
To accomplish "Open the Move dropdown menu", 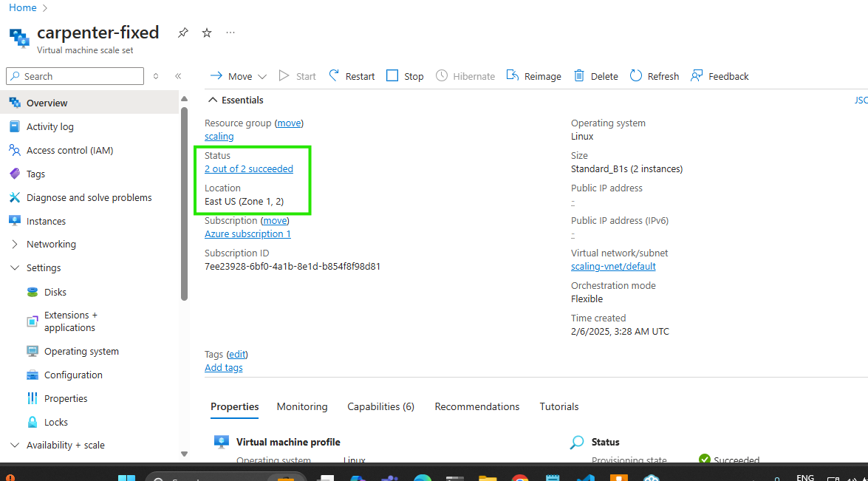I will [241, 76].
